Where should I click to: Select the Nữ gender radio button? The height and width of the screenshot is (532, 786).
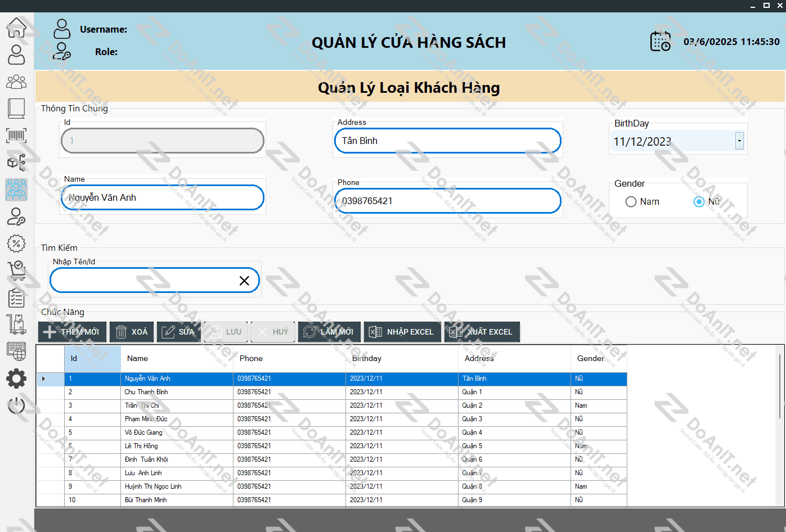point(699,202)
